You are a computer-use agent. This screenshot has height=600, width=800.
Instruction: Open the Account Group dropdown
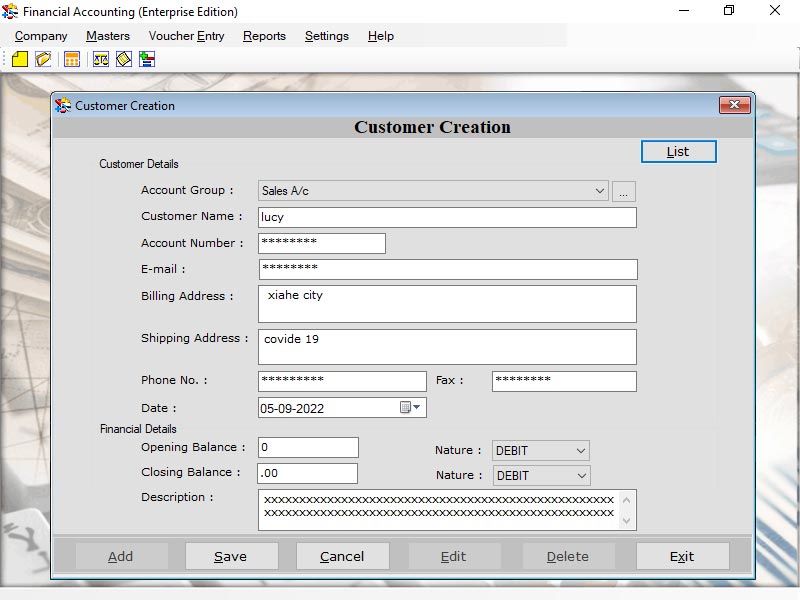pyautogui.click(x=602, y=190)
